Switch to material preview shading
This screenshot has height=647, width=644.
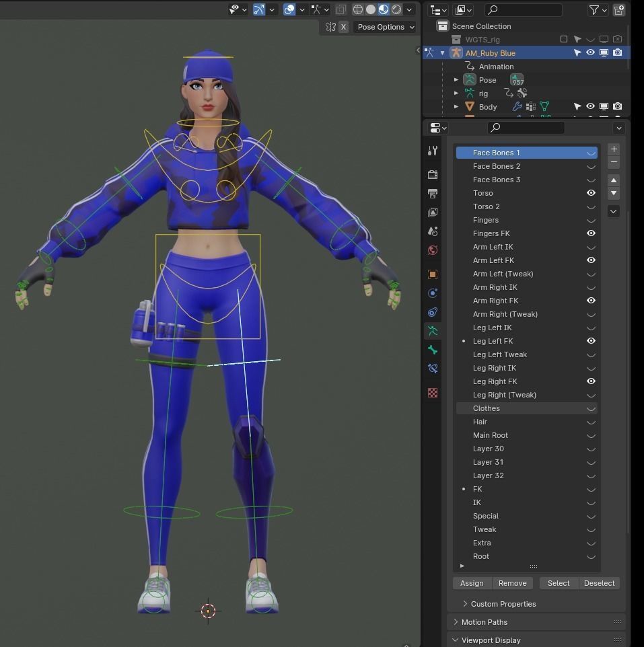384,9
